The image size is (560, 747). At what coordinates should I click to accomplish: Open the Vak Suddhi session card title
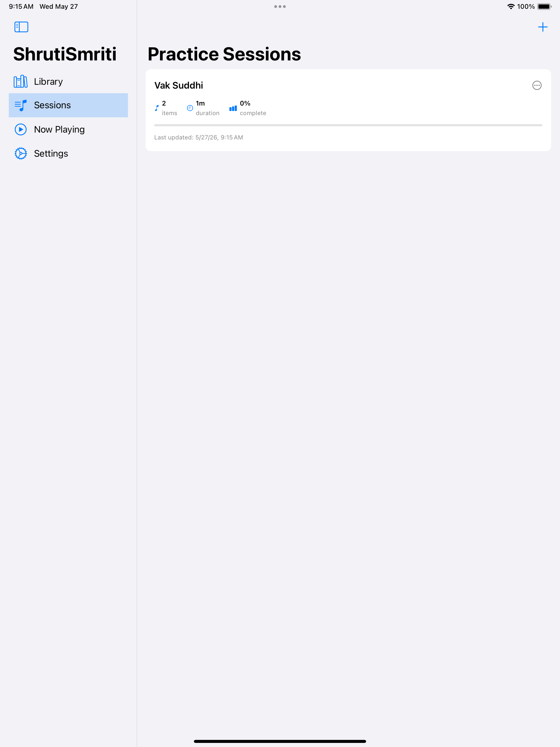tap(179, 85)
